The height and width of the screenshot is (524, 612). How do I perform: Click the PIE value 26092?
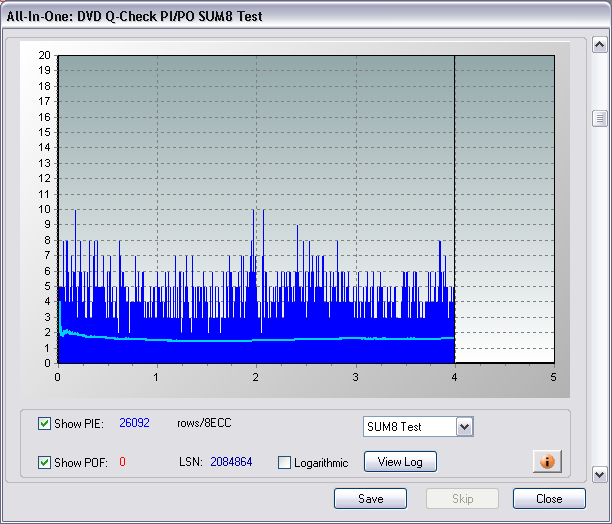click(x=134, y=423)
